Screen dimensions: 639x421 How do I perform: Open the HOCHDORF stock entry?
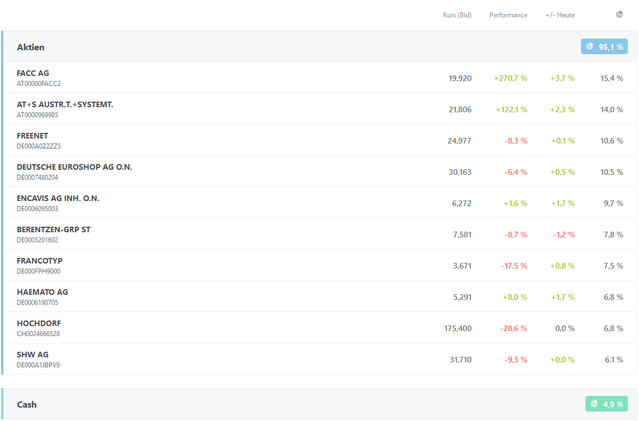point(320,328)
